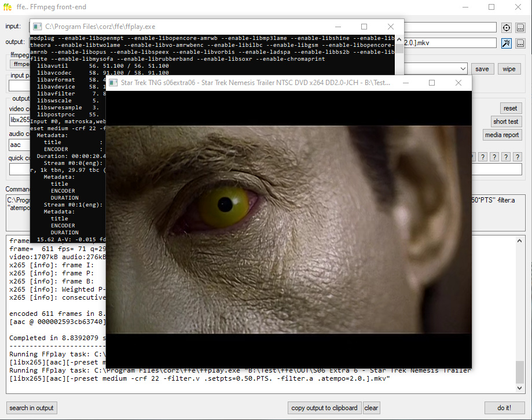Click the up arrow of ffplay console scrollbar
The height and width of the screenshot is (420, 532).
coord(399,39)
